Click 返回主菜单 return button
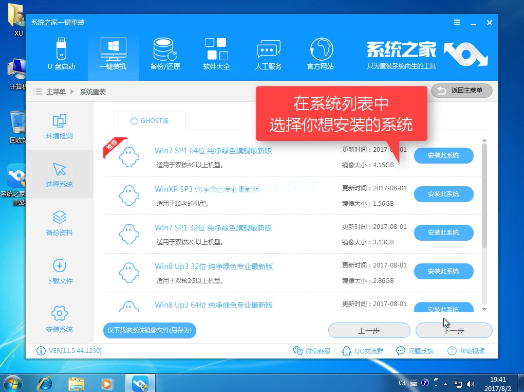 click(462, 91)
